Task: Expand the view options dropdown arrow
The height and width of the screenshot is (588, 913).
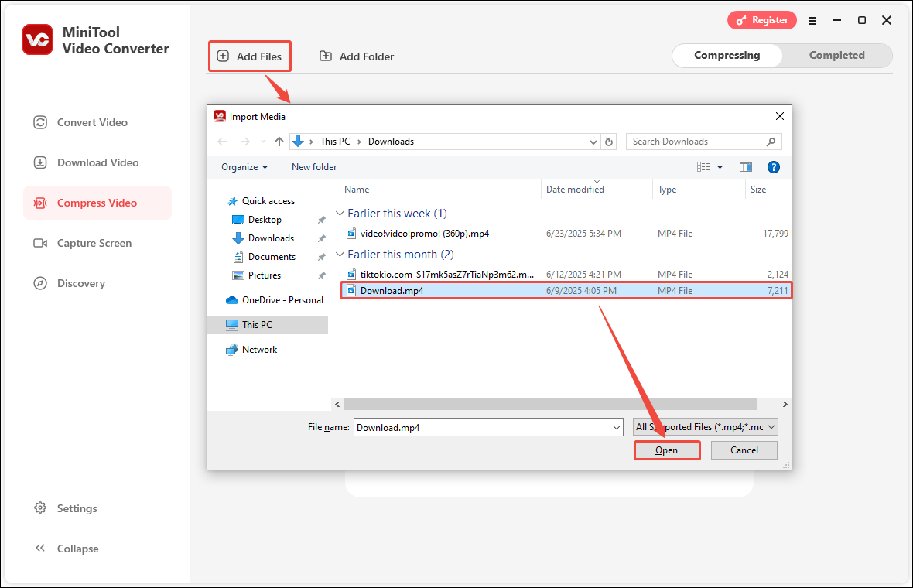Action: 720,167
